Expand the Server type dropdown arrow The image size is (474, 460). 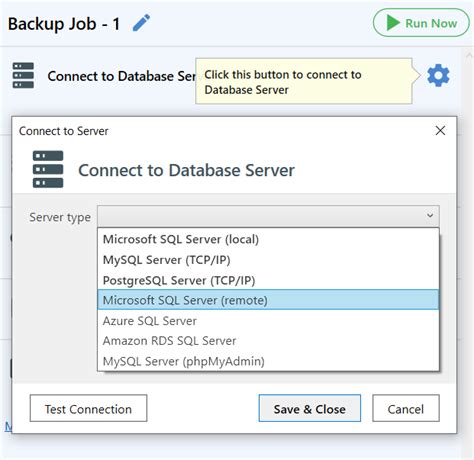pyautogui.click(x=430, y=216)
